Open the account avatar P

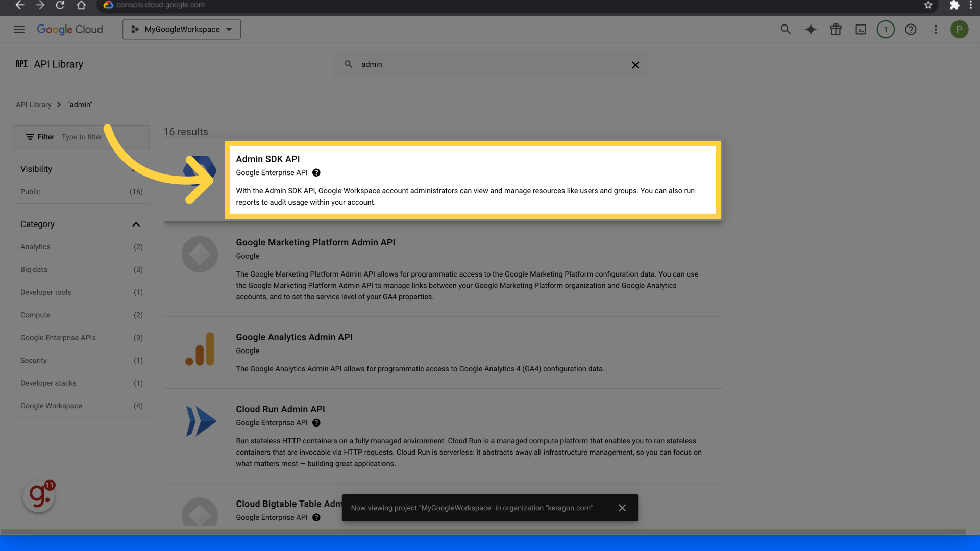point(959,30)
